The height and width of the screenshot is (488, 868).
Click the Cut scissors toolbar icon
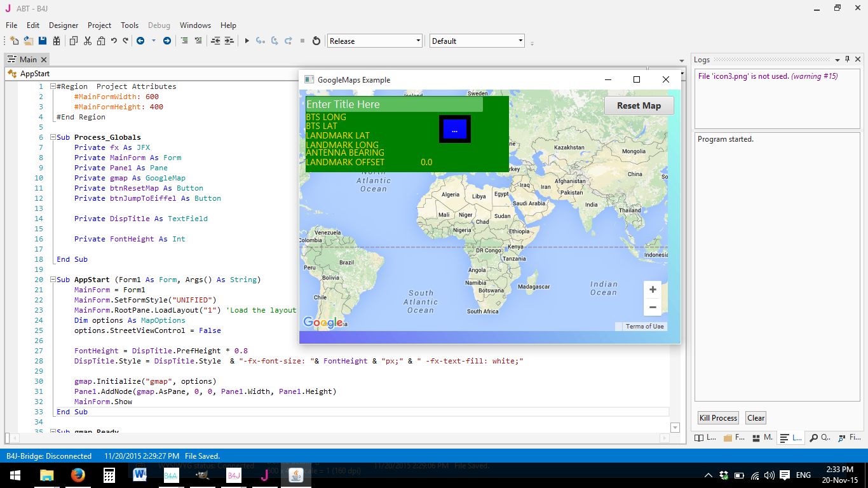point(87,41)
